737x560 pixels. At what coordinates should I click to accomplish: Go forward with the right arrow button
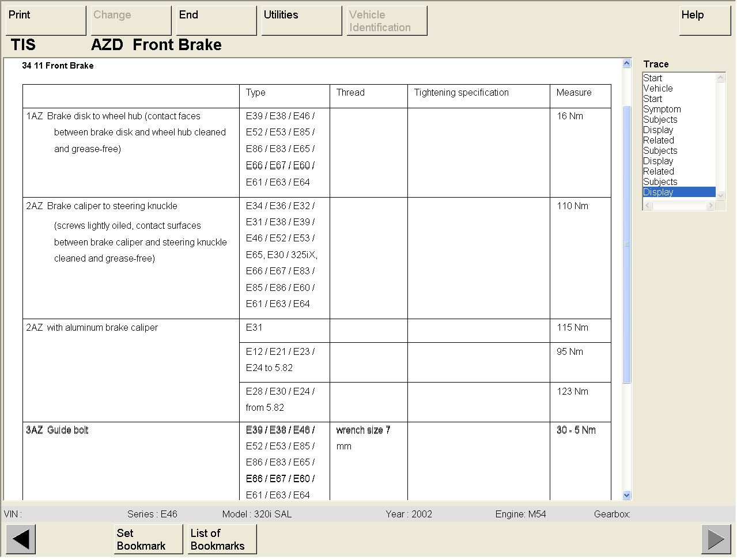[716, 540]
